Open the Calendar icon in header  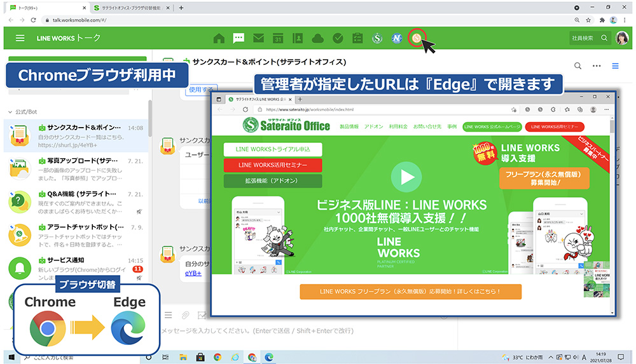point(278,38)
